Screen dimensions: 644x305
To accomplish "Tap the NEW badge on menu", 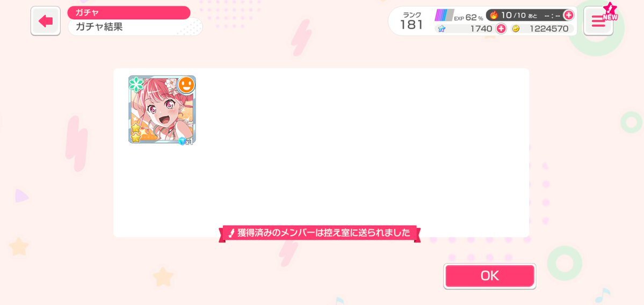I will click(610, 13).
